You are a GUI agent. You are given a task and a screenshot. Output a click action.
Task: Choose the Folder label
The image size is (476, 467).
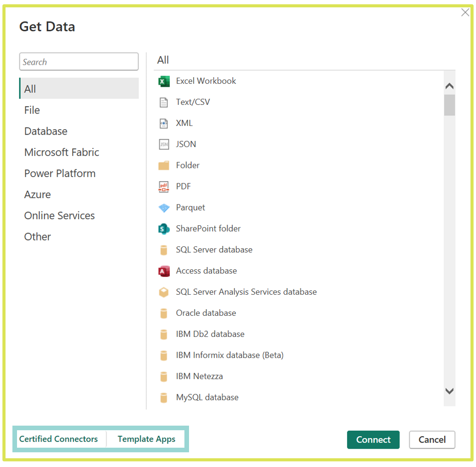pyautogui.click(x=188, y=165)
